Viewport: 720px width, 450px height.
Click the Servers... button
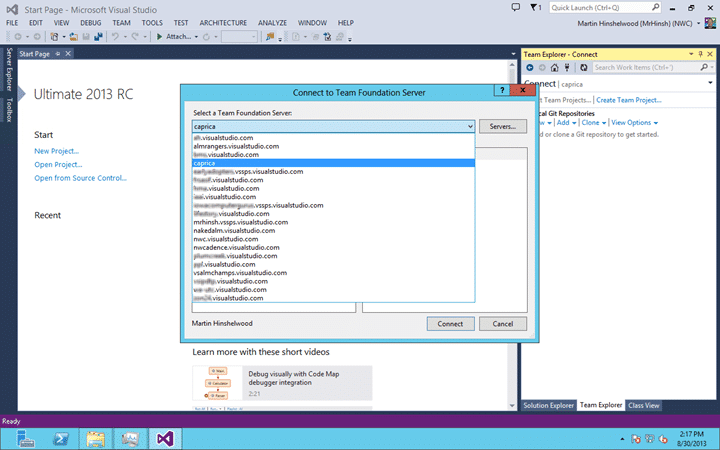[502, 126]
